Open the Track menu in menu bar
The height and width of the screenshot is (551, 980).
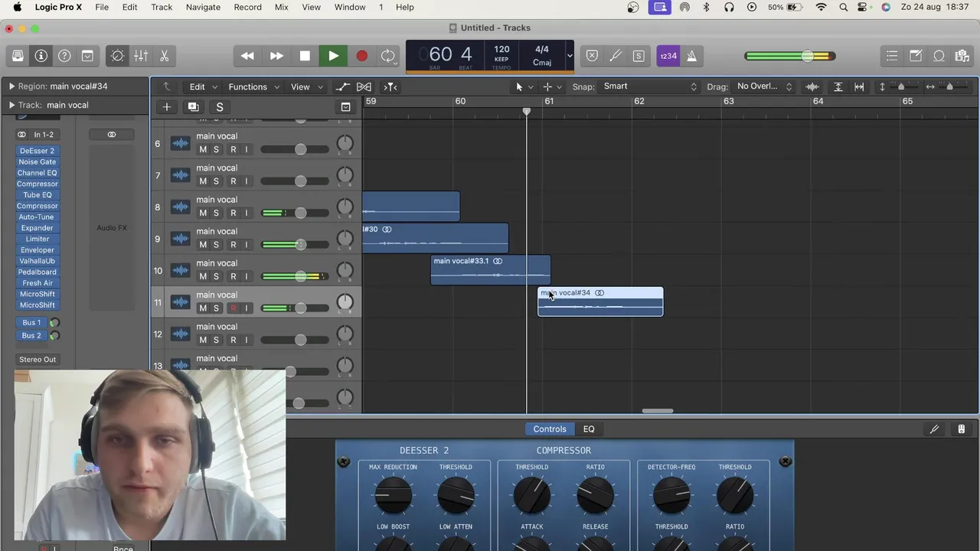pos(162,7)
